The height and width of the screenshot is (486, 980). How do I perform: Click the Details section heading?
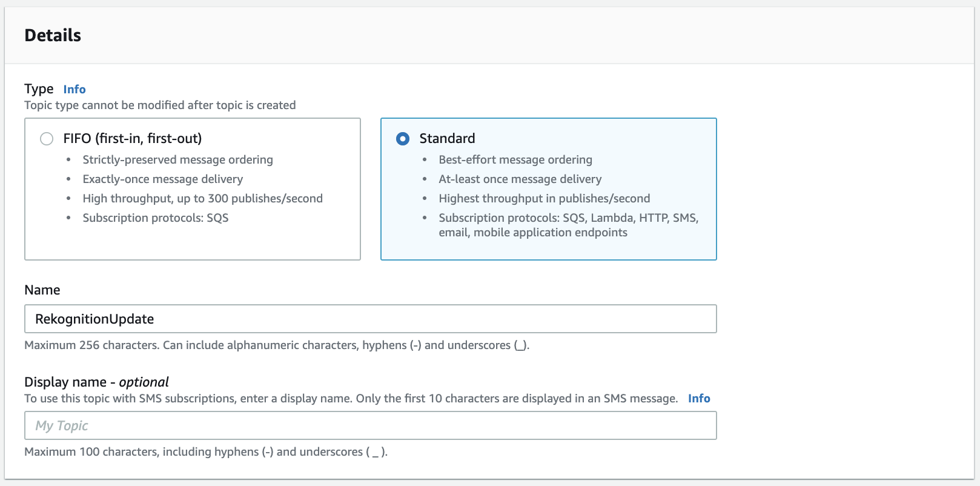[53, 35]
